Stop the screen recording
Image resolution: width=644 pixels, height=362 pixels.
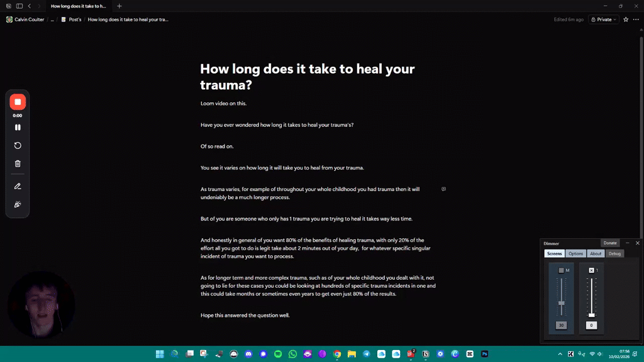[x=18, y=101]
